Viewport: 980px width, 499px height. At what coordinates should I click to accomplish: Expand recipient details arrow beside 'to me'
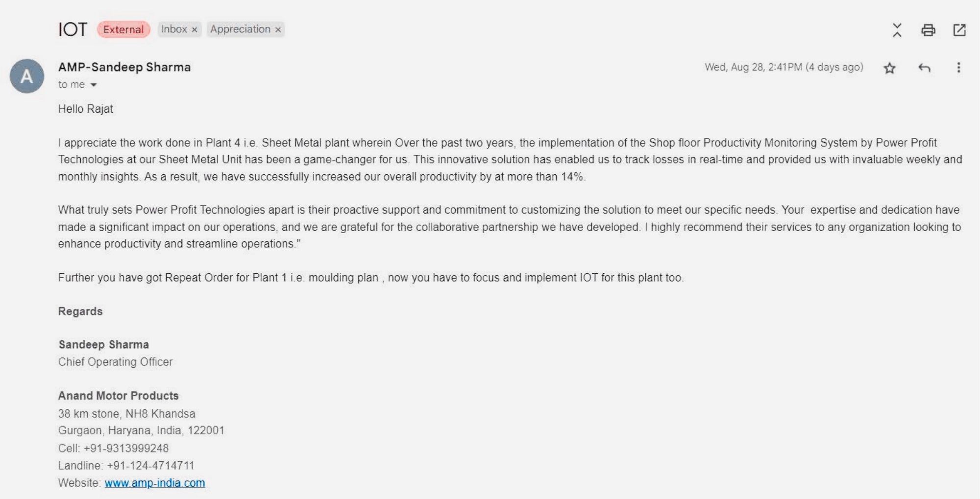94,85
